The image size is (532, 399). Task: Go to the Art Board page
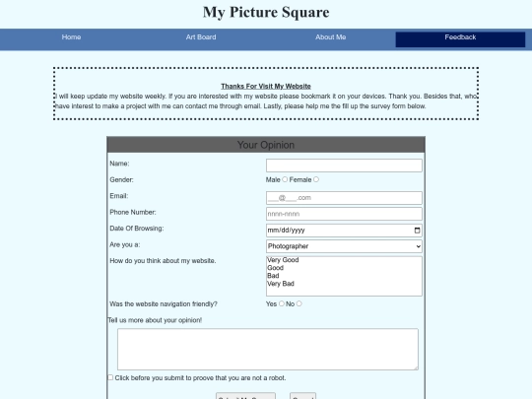pos(201,37)
